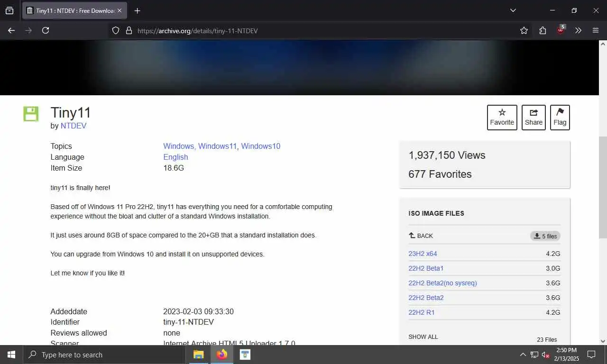Click the Addeddate value 2023-02-03 09:33:30
Image resolution: width=607 pixels, height=364 pixels.
coord(198,311)
